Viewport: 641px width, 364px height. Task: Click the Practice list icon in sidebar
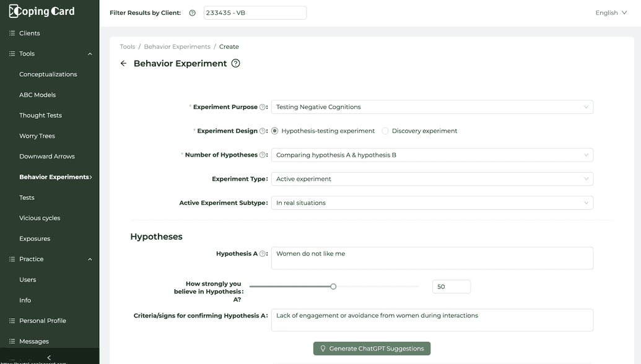[12, 259]
